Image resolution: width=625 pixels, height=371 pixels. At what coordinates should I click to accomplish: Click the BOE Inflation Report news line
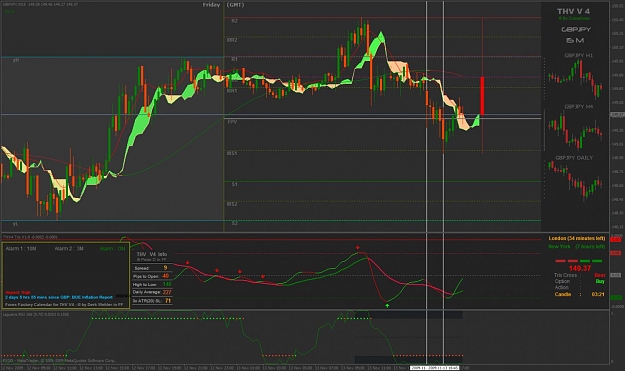pos(59,297)
